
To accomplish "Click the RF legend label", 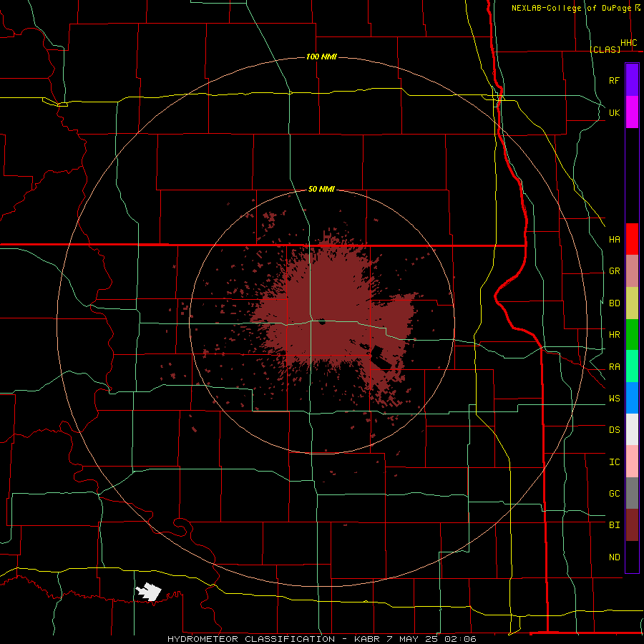I will click(614, 80).
